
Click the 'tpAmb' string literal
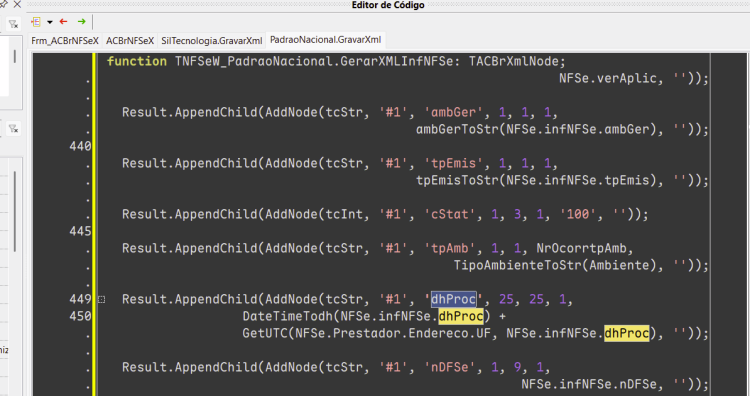point(450,248)
